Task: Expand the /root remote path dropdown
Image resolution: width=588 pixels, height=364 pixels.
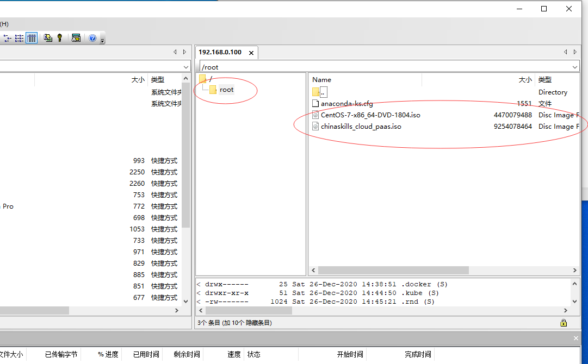Action: coord(575,67)
